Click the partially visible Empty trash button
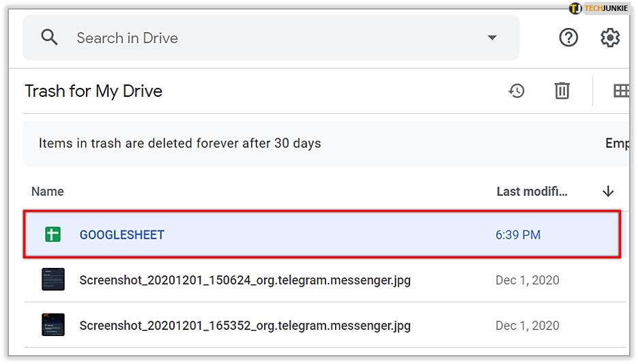 (x=616, y=144)
